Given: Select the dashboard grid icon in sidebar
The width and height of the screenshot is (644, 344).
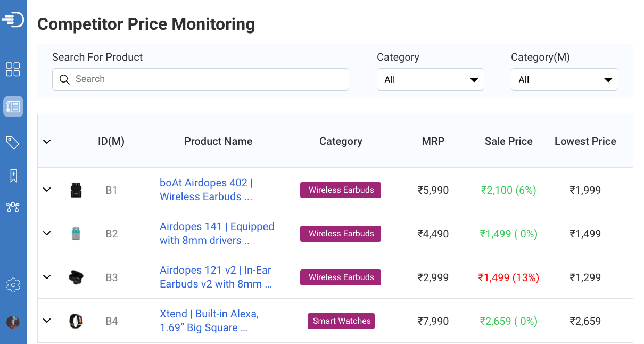Looking at the screenshot, I should [13, 69].
